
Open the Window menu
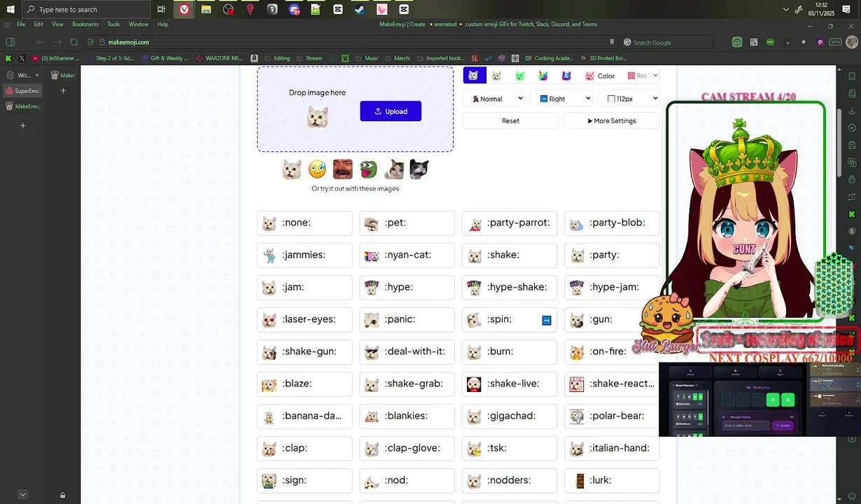click(139, 24)
